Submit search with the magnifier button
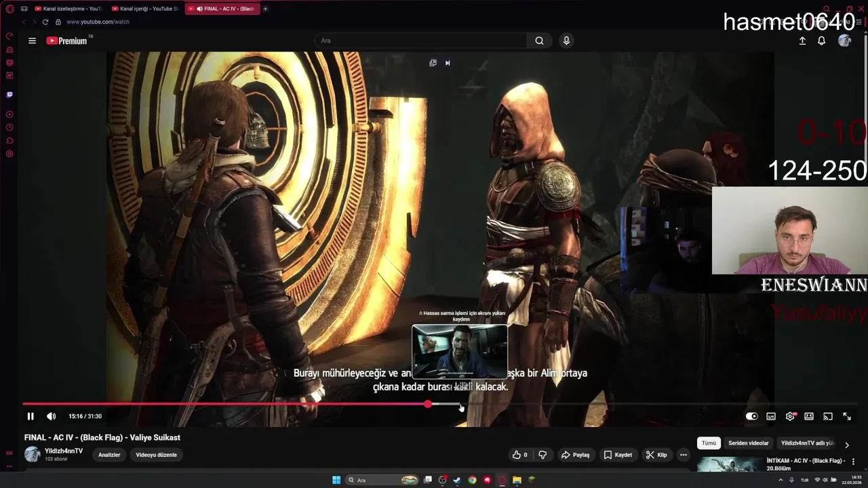Screen dimensions: 868x488 [539, 41]
